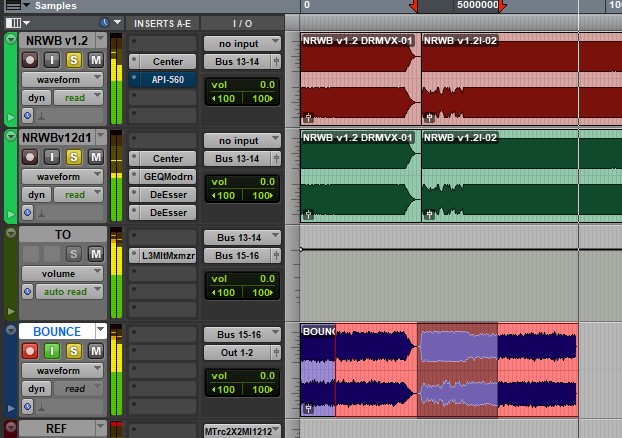
Task: Click record enable on NRWB v1.2 track
Action: (30, 60)
